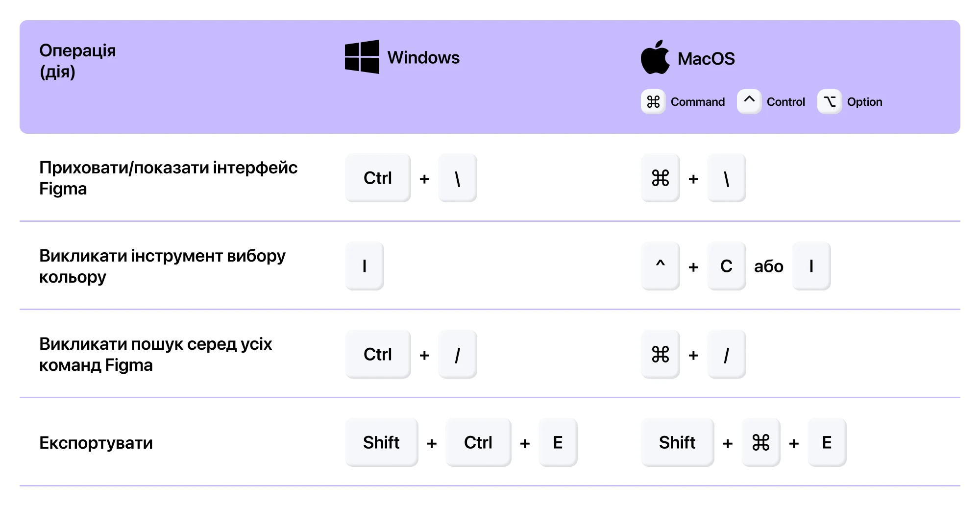
Task: Click the Windows Shift key in Export row
Action: tap(382, 442)
